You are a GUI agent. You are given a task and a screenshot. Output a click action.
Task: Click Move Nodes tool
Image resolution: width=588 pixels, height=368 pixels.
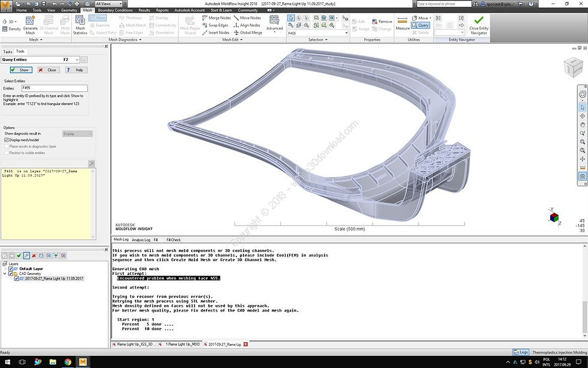(x=247, y=18)
